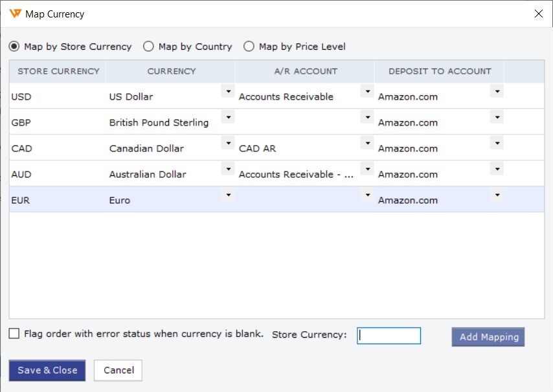This screenshot has width=553, height=392.
Task: Expand currency dropdown for EUR row
Action: point(228,195)
